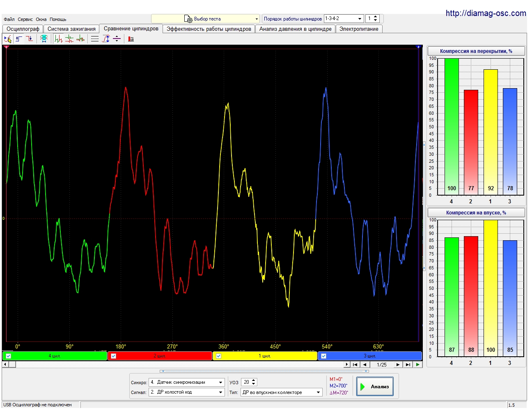
Task: Uncheck the 3 цил. checkbox
Action: click(x=323, y=356)
